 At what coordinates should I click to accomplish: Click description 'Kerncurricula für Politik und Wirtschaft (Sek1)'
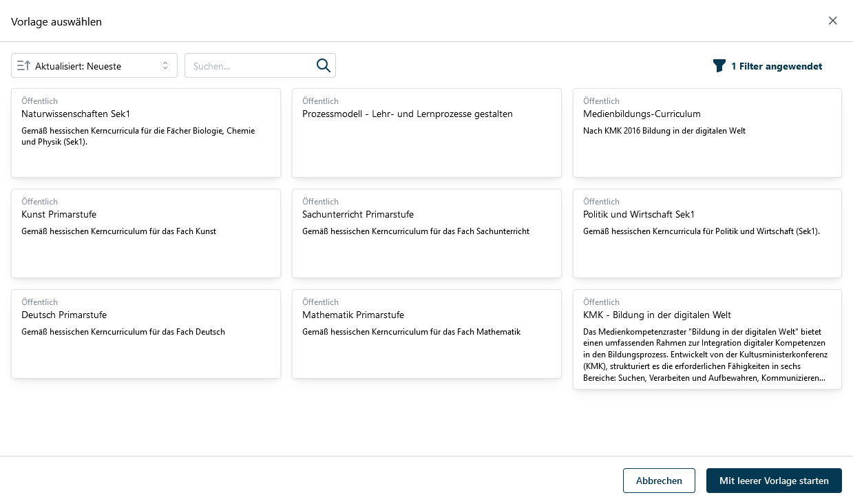click(702, 231)
